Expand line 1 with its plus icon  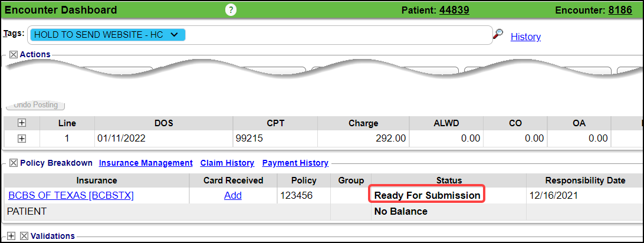tap(22, 139)
